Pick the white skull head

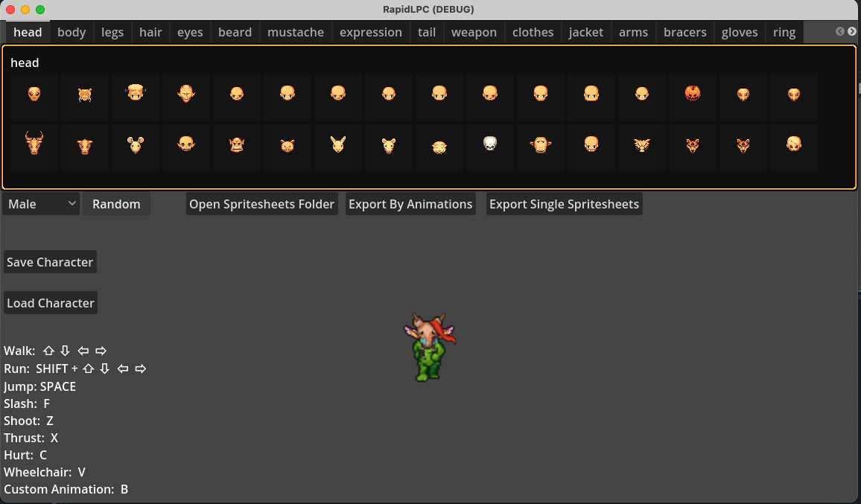(490, 145)
